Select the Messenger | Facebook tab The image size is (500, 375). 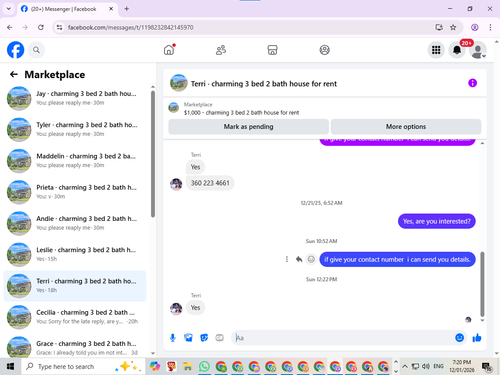(67, 9)
